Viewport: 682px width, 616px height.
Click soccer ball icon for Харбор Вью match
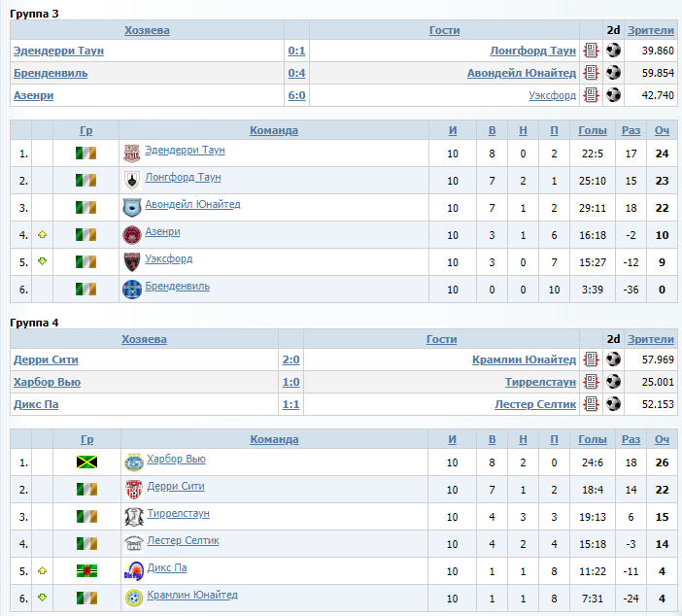point(613,382)
